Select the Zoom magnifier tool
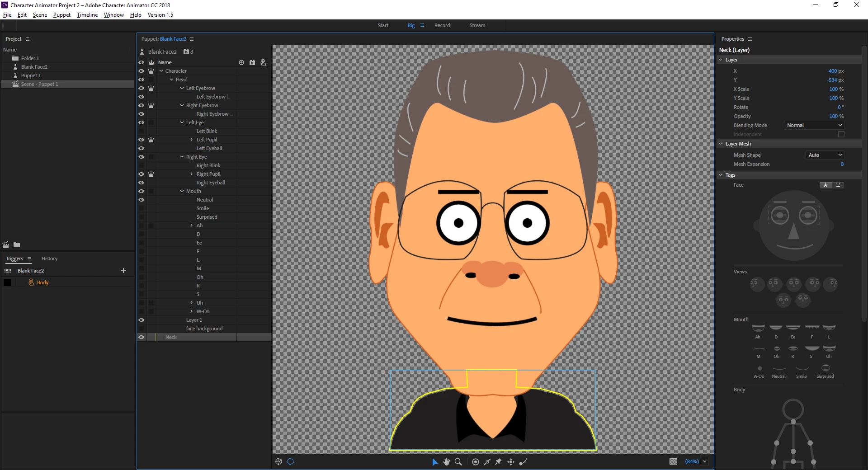The width and height of the screenshot is (868, 470). tap(458, 461)
